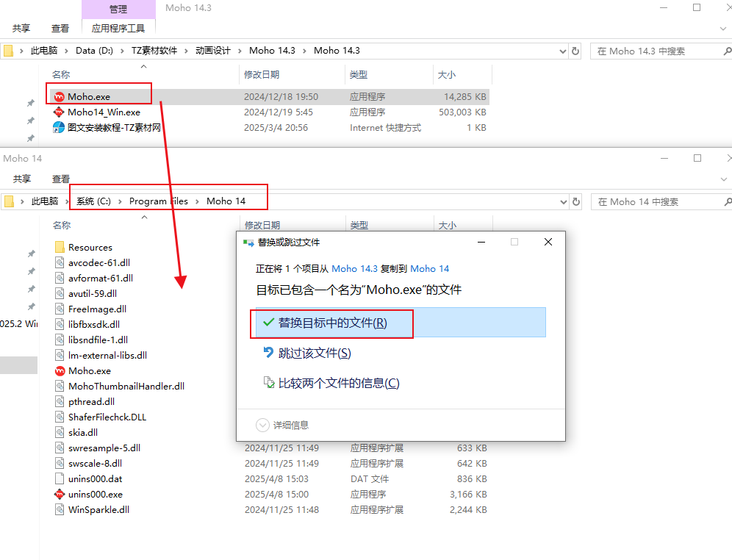Click date 2025/3/4 20:56
The width and height of the screenshot is (732, 560).
(x=276, y=127)
